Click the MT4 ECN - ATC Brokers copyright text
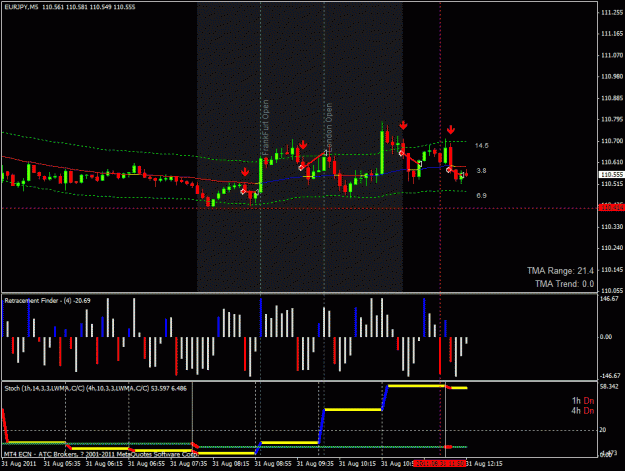This screenshot has height=471, width=625. (x=100, y=454)
